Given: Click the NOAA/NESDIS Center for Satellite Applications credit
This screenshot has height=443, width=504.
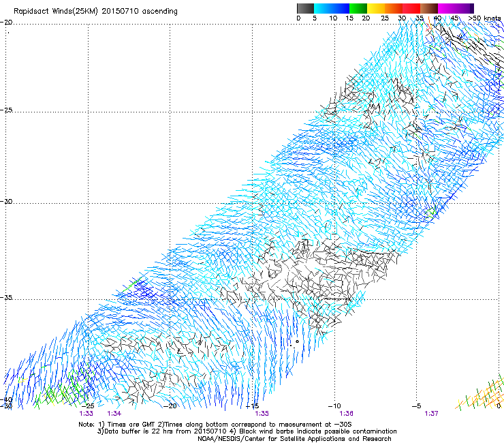Looking at the screenshot, I should click(294, 439).
